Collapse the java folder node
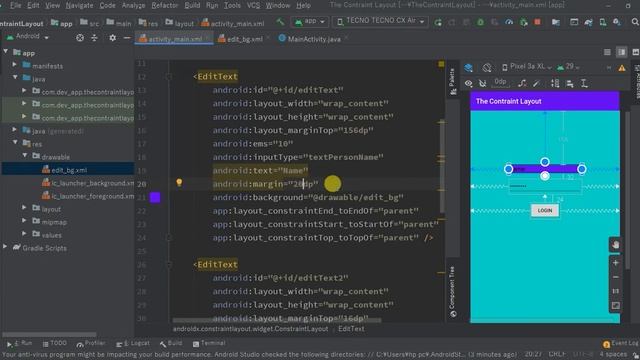640x360 pixels. point(15,77)
